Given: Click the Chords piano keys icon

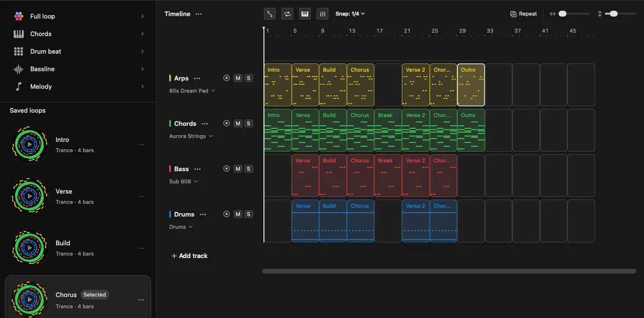Looking at the screenshot, I should pos(19,34).
